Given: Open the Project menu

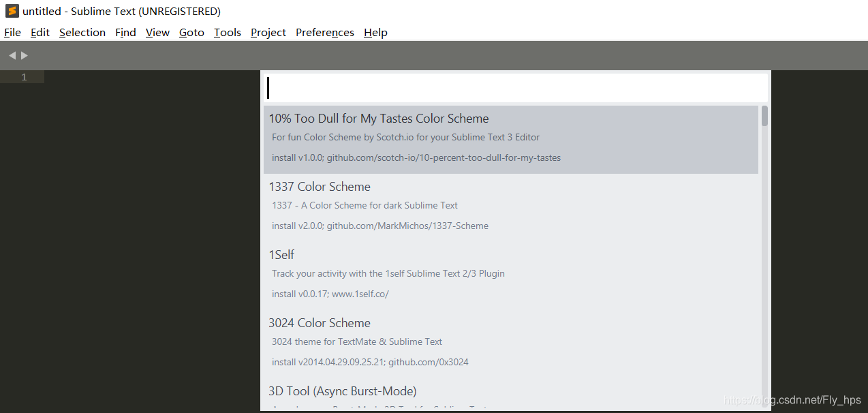Looking at the screenshot, I should [x=268, y=32].
